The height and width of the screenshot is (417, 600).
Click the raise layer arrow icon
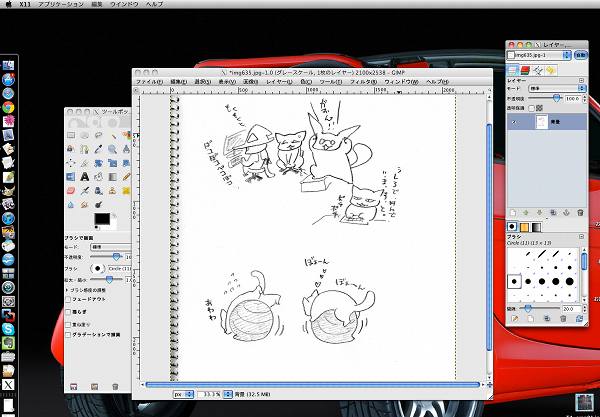coord(526,213)
